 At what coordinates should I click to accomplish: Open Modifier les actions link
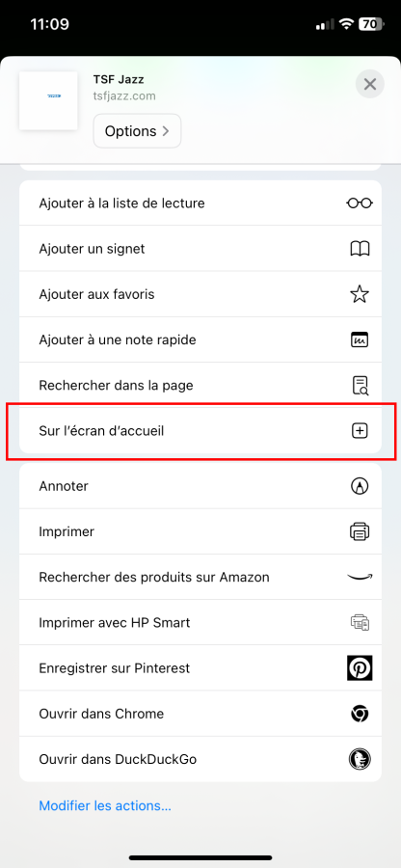105,805
